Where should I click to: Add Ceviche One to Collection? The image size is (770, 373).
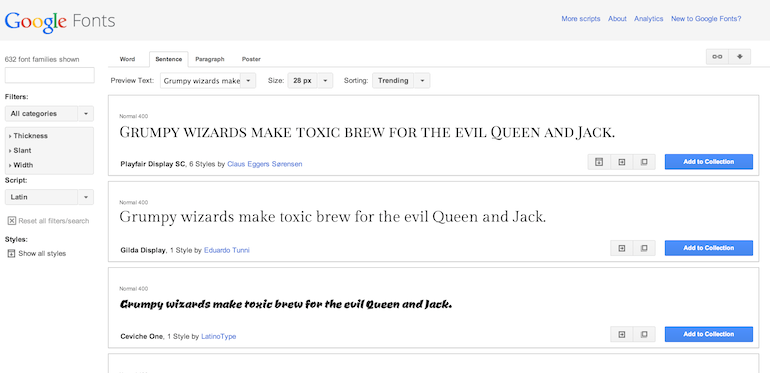(709, 335)
